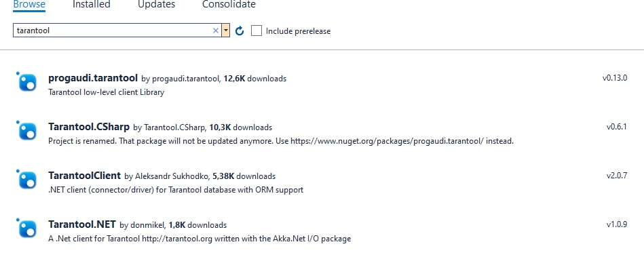This screenshot has width=644, height=278.
Task: Refresh the package search results
Action: (x=240, y=31)
